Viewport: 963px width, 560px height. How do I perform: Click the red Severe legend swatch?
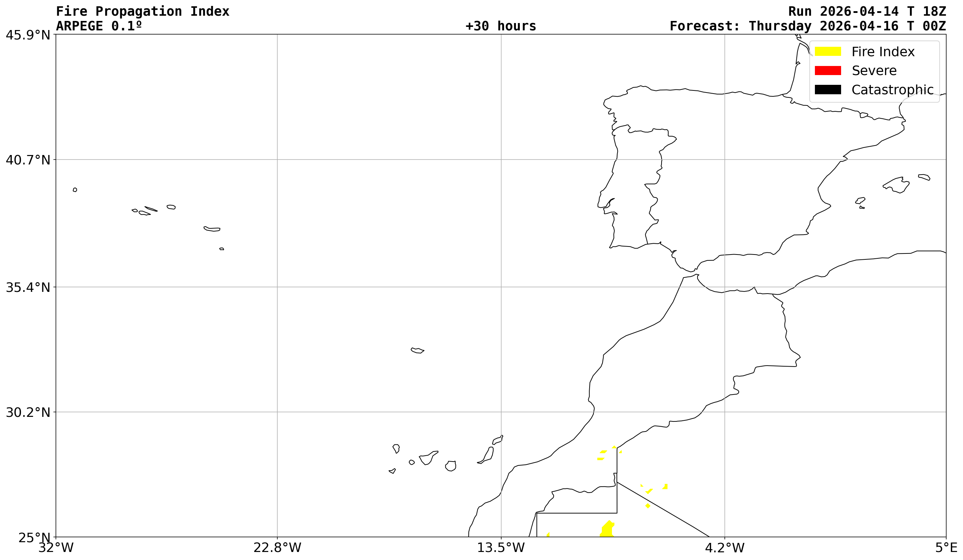[828, 71]
